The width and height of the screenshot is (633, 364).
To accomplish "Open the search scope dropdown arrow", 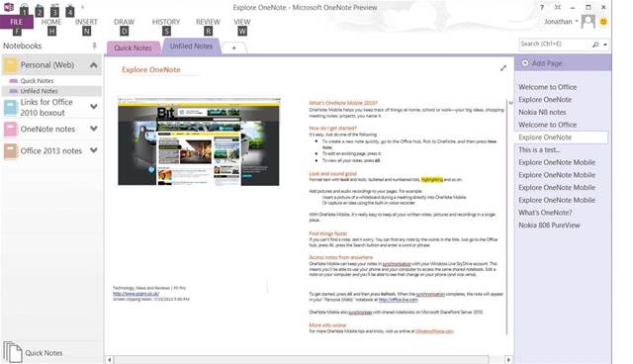I will pos(605,45).
